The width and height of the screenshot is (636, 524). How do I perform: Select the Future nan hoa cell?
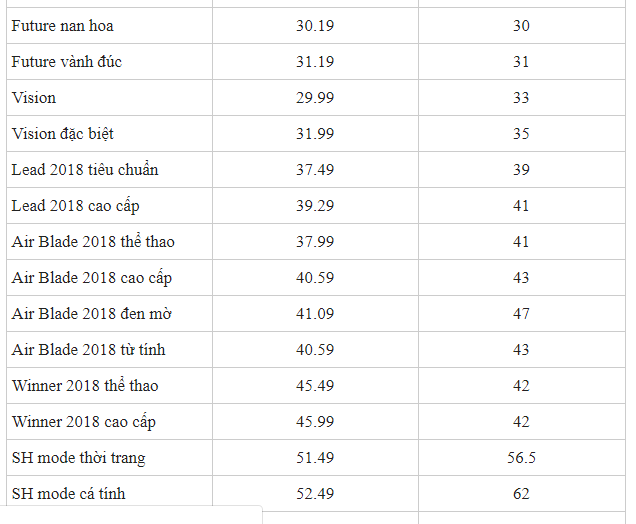[x=110, y=26]
